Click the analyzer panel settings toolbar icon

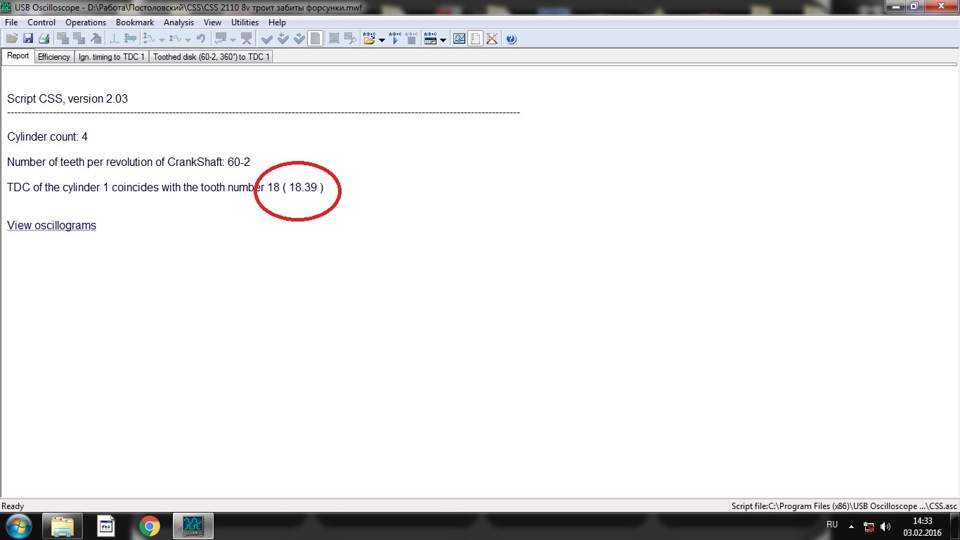(430, 39)
